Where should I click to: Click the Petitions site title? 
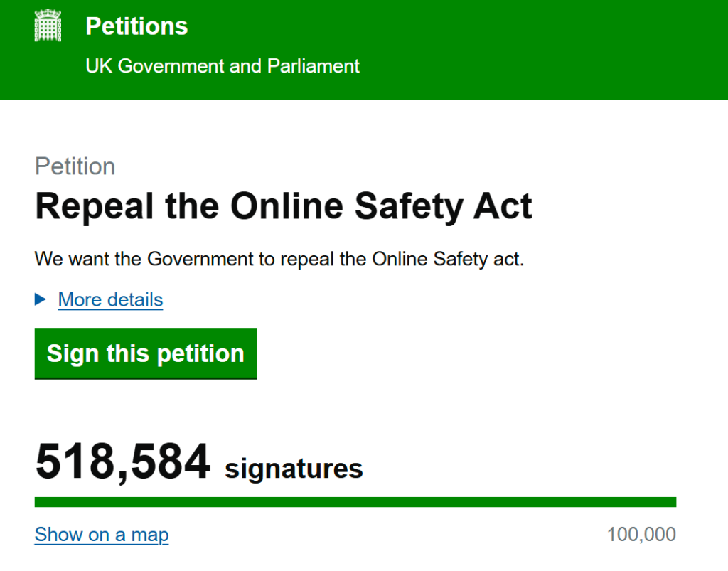(136, 26)
